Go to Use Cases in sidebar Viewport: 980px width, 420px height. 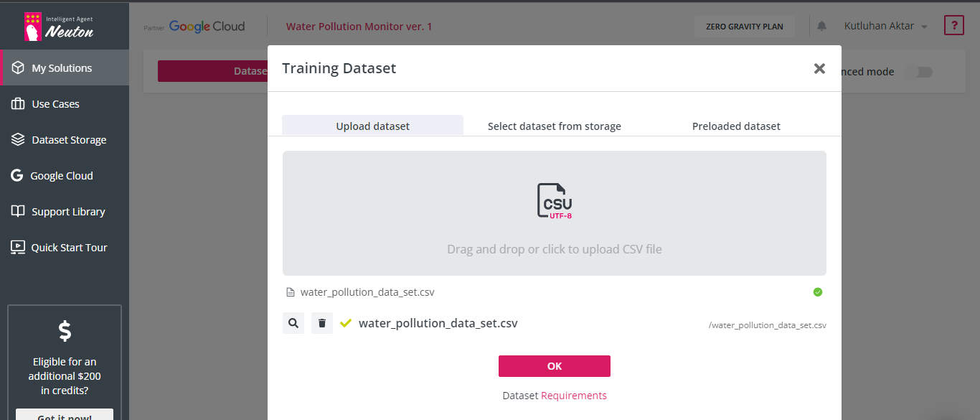coord(55,104)
